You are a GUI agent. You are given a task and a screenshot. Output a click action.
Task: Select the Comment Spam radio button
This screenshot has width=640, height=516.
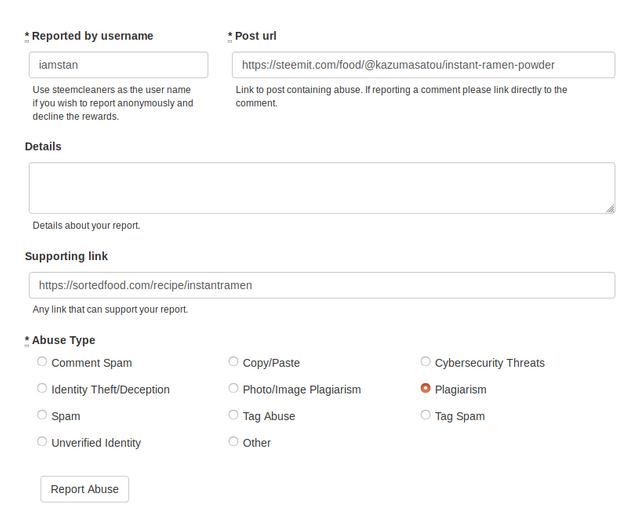[x=42, y=362]
